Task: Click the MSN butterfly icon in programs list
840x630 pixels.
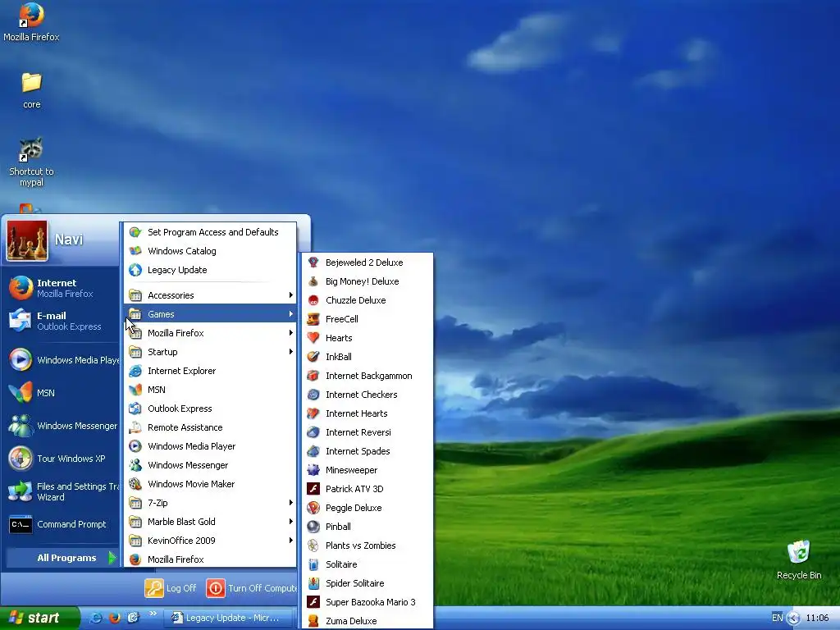Action: click(135, 390)
